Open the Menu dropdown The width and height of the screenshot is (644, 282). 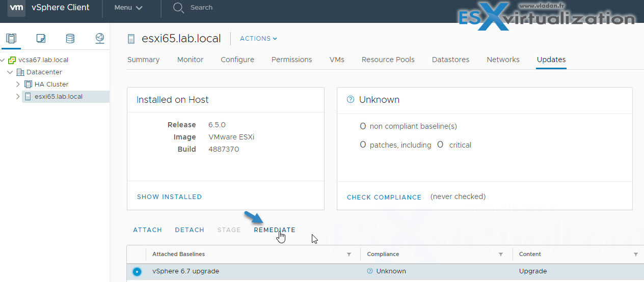click(128, 8)
